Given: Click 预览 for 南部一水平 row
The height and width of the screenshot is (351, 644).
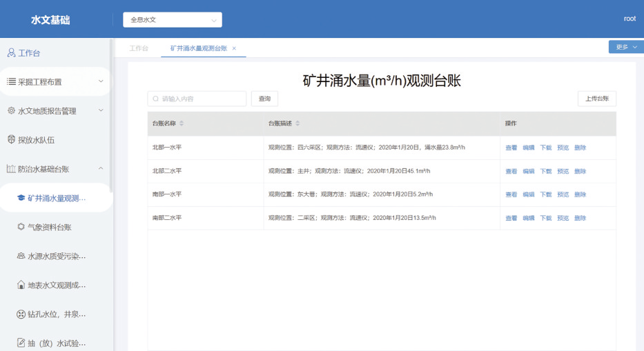Looking at the screenshot, I should (563, 194).
